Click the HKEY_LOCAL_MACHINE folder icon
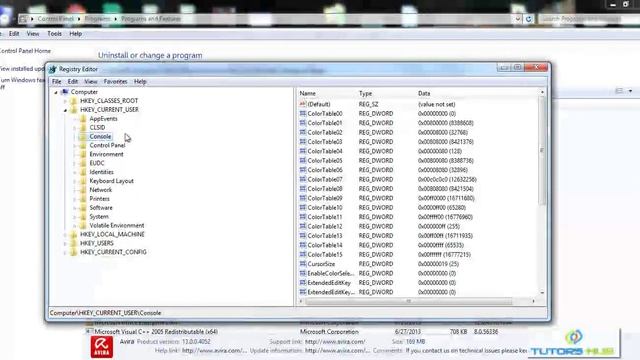The width and height of the screenshot is (640, 360). pos(73,235)
